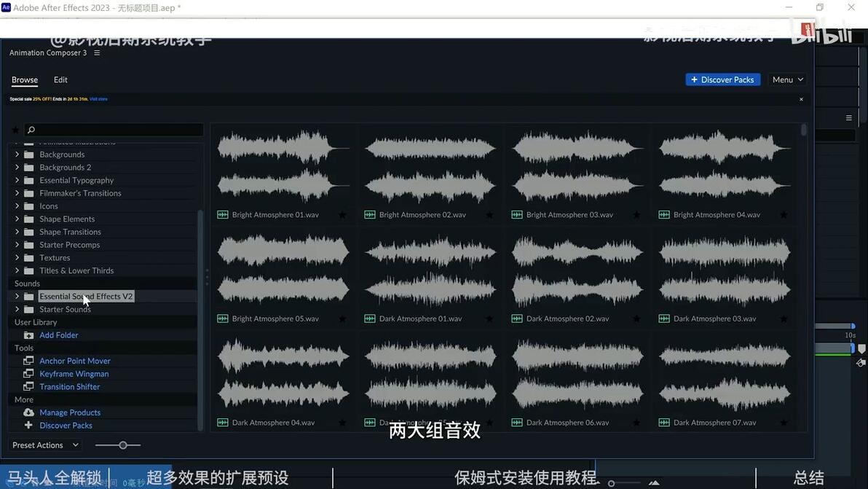Favorite Bright Atmosphere 05.wav with its star

point(342,319)
